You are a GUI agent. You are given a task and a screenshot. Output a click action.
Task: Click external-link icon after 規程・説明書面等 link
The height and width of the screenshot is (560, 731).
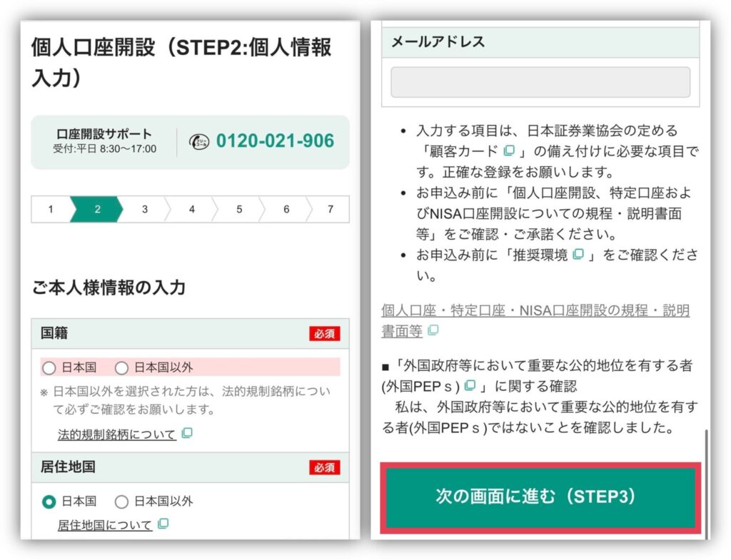coord(433,330)
